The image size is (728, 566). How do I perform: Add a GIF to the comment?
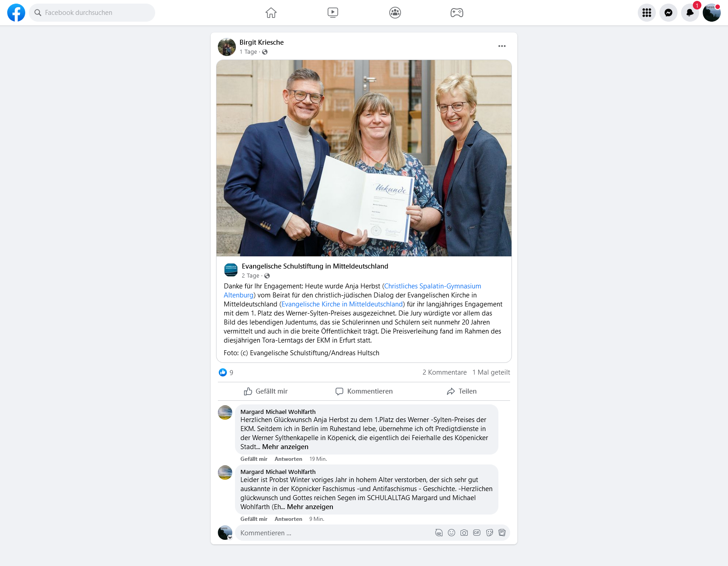tap(477, 533)
